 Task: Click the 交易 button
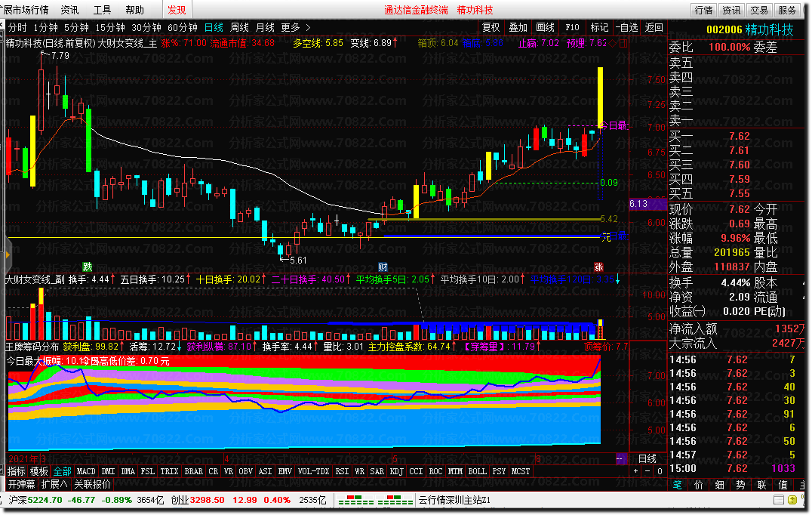[759, 10]
